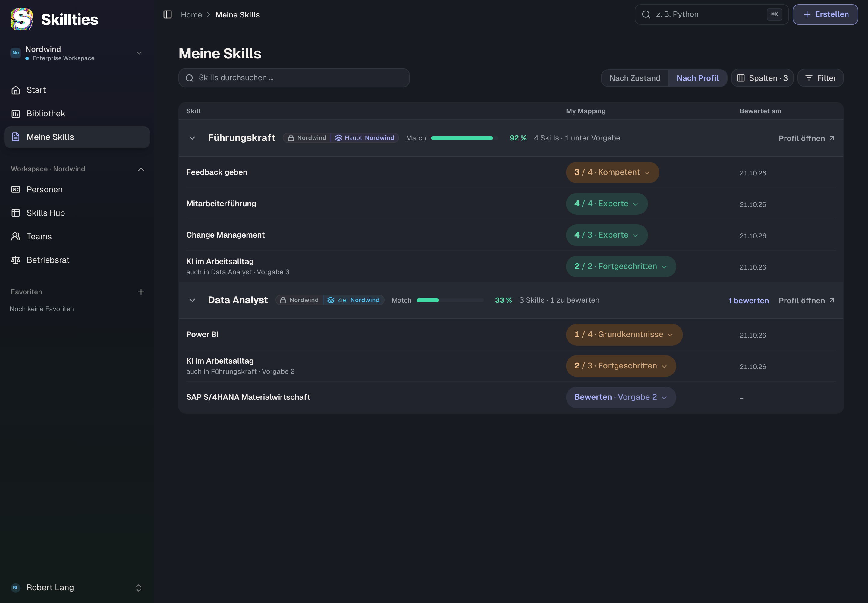Click the Ziel Nordwind layers badge

pos(354,300)
